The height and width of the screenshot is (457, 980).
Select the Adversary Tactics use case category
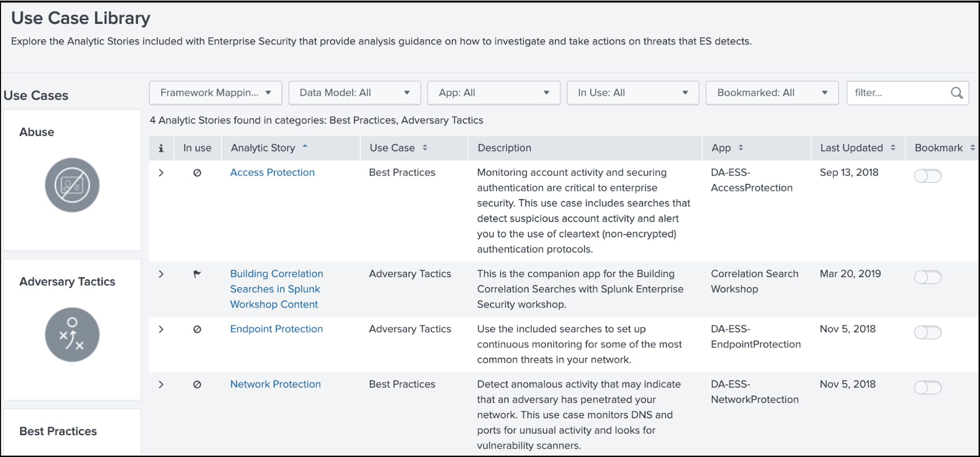pyautogui.click(x=72, y=330)
